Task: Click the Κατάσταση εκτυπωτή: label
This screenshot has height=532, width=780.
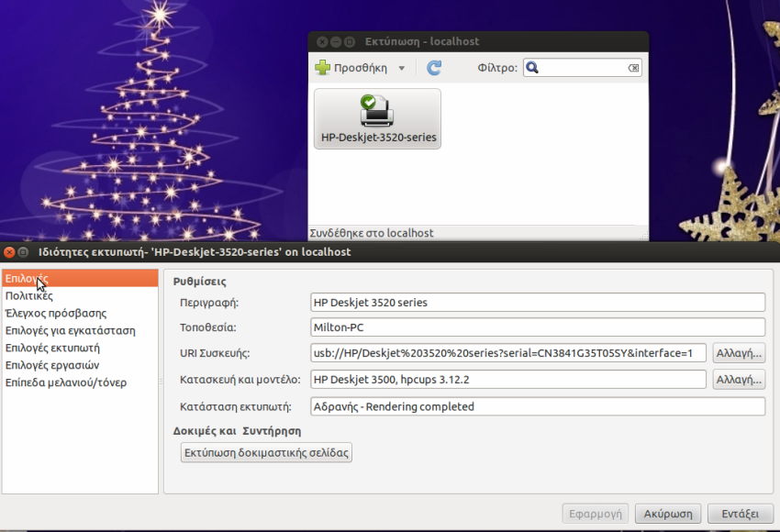Action: [x=235, y=406]
